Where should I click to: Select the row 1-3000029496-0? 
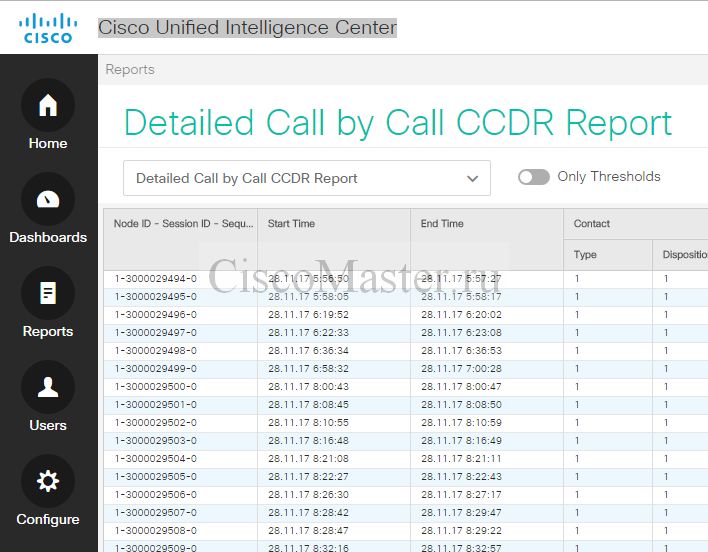coord(405,315)
